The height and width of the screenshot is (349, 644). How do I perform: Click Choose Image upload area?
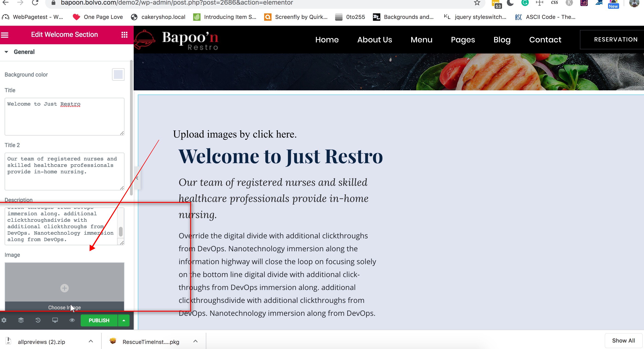pyautogui.click(x=64, y=287)
